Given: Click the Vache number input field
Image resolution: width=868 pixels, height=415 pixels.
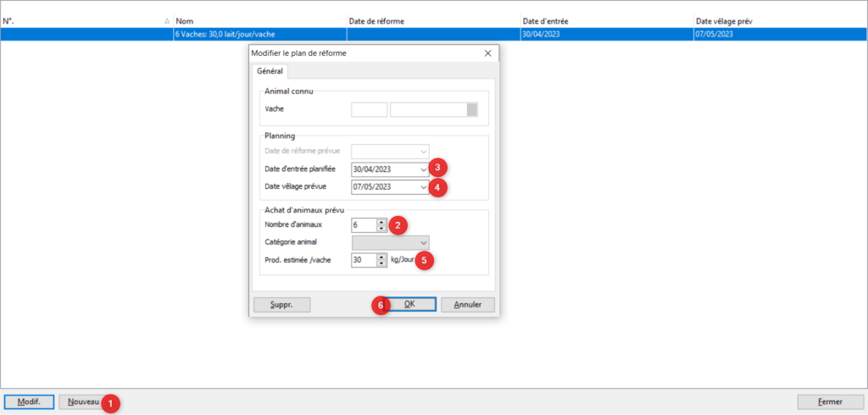Looking at the screenshot, I should click(x=370, y=109).
